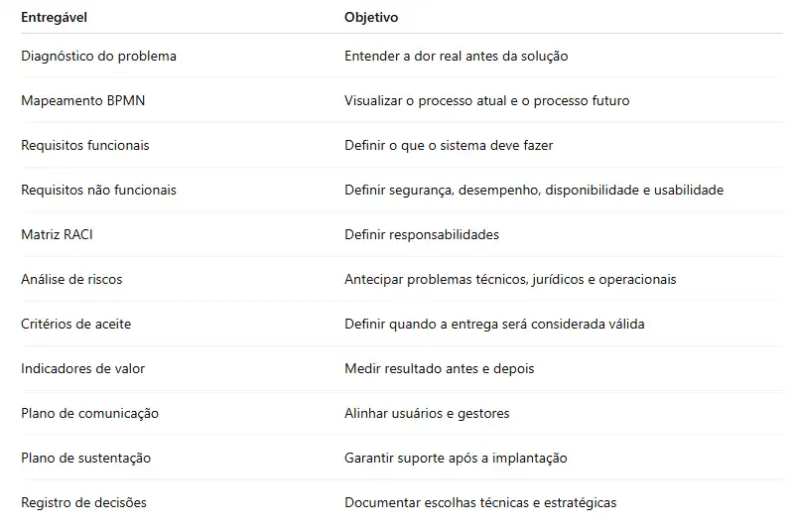794x532 pixels.
Task: Click the Indicadores de valor cell
Action: coord(83,368)
